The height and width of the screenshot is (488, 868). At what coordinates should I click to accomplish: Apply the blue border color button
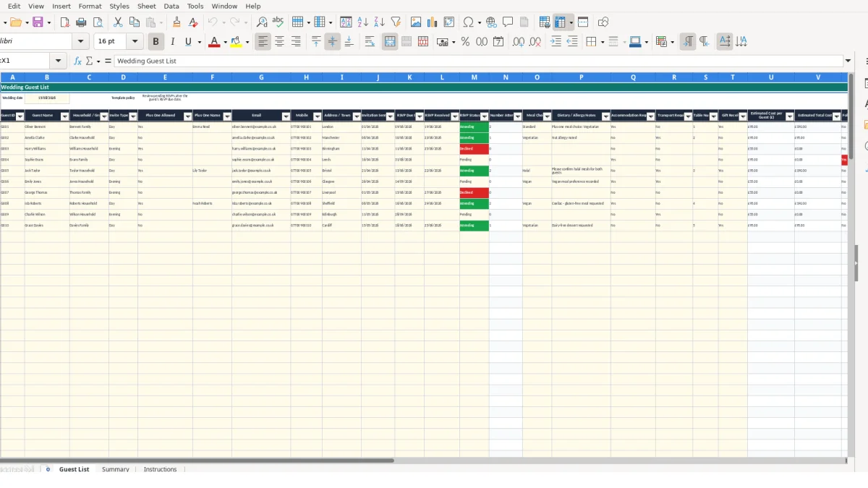pyautogui.click(x=634, y=42)
